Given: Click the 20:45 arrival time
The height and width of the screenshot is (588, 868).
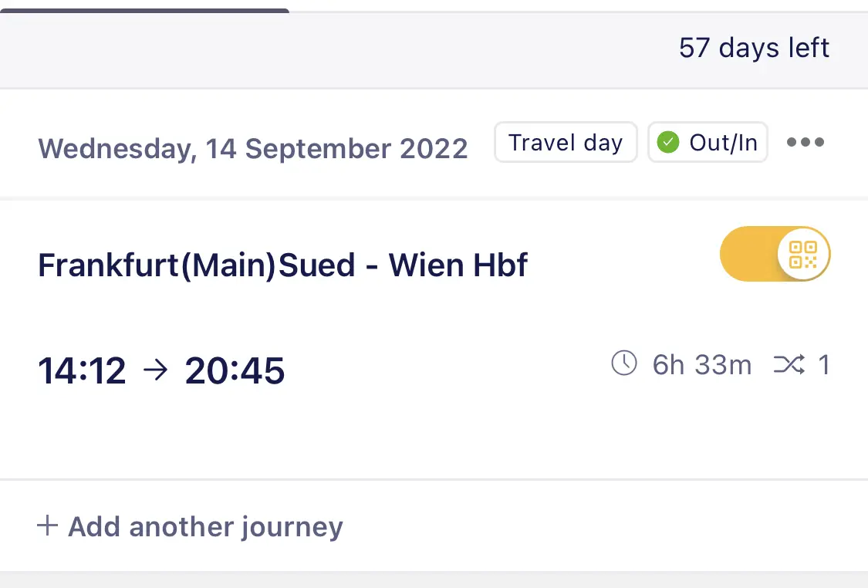Looking at the screenshot, I should pyautogui.click(x=235, y=372).
